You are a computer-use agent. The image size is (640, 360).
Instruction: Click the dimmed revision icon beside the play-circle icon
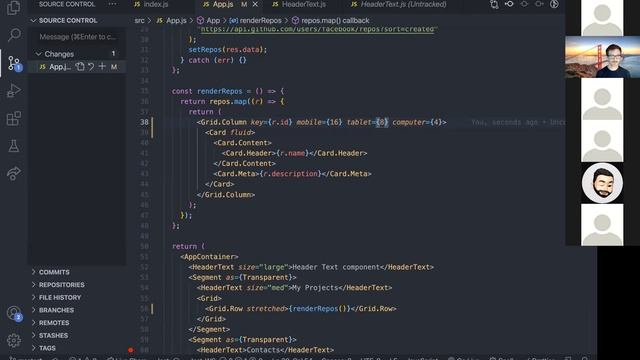(539, 4)
